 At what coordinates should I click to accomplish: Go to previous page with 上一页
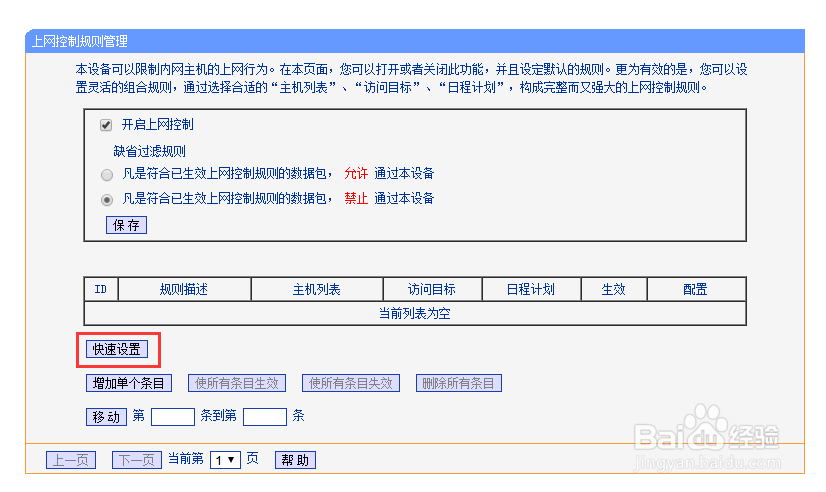click(71, 460)
